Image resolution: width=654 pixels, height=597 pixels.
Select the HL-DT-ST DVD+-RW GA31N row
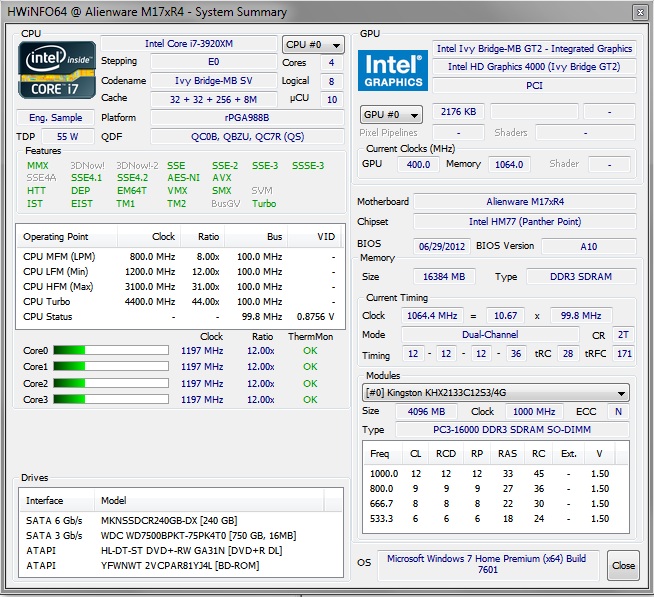coord(180,551)
